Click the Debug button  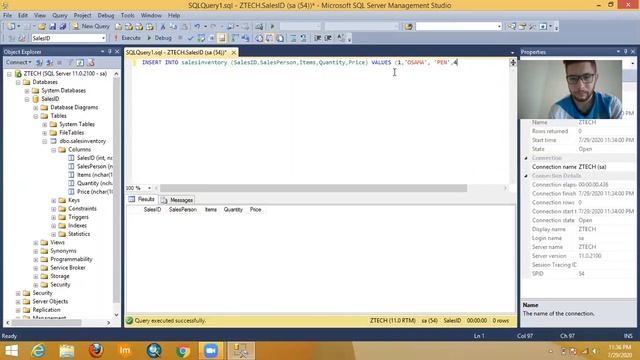[159, 38]
